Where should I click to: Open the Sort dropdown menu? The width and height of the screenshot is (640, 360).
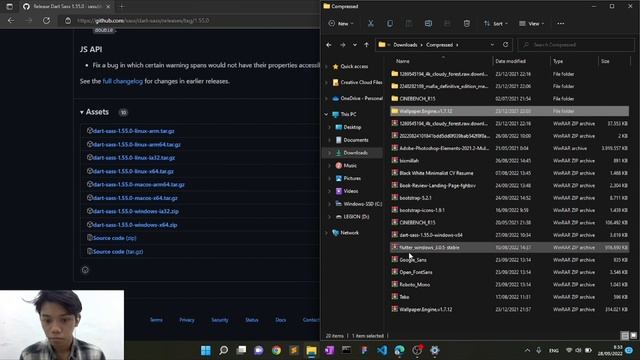[496, 24]
